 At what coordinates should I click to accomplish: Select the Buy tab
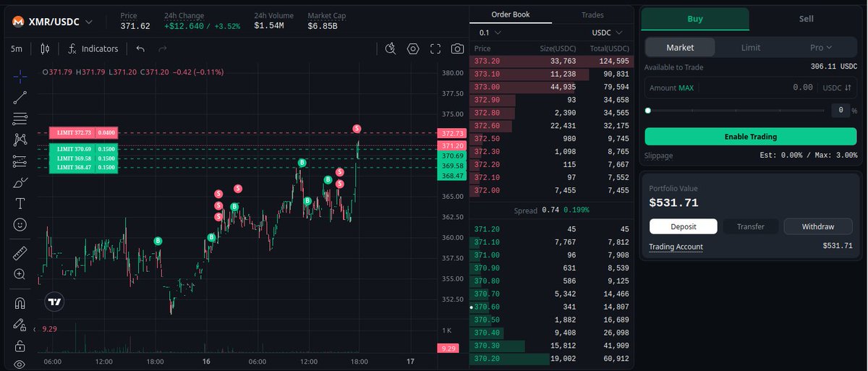(x=695, y=19)
